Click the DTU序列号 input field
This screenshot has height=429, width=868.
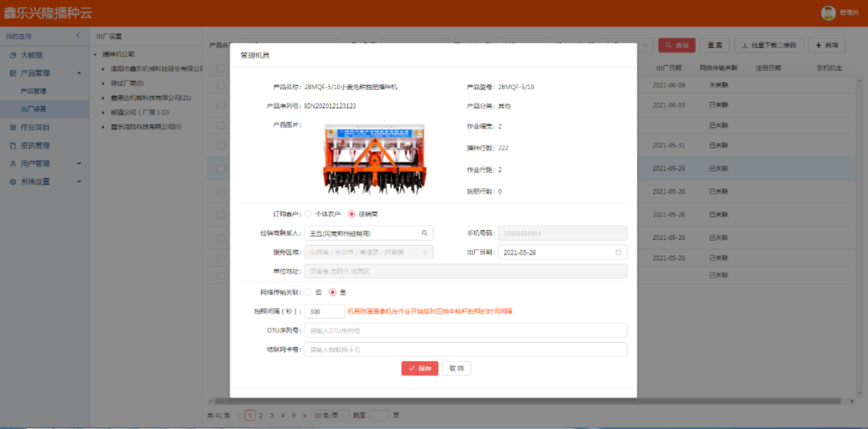[x=465, y=330]
